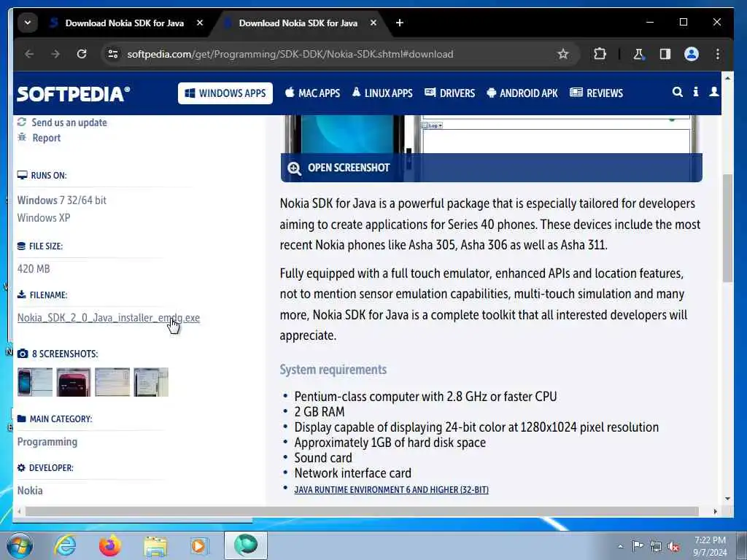Open the Windows Start menu
747x560 pixels.
tap(20, 545)
